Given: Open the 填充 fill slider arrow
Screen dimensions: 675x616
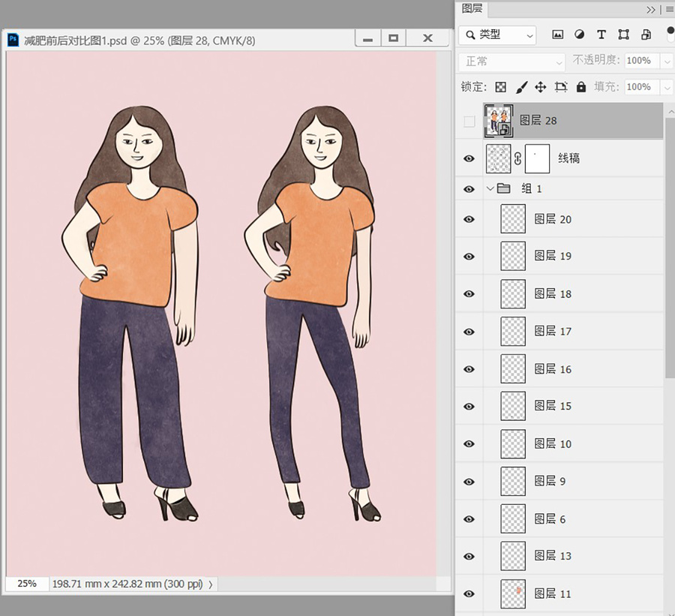Looking at the screenshot, I should [x=667, y=88].
